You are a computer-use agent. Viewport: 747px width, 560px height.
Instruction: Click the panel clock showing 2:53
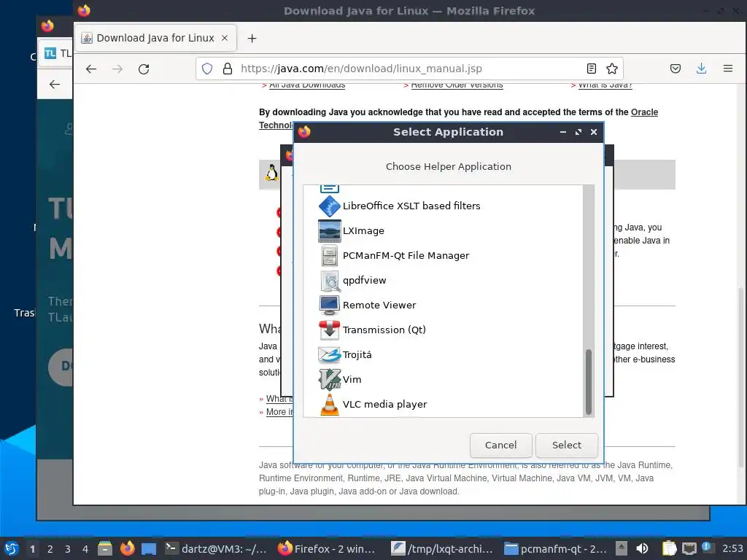pyautogui.click(x=732, y=548)
